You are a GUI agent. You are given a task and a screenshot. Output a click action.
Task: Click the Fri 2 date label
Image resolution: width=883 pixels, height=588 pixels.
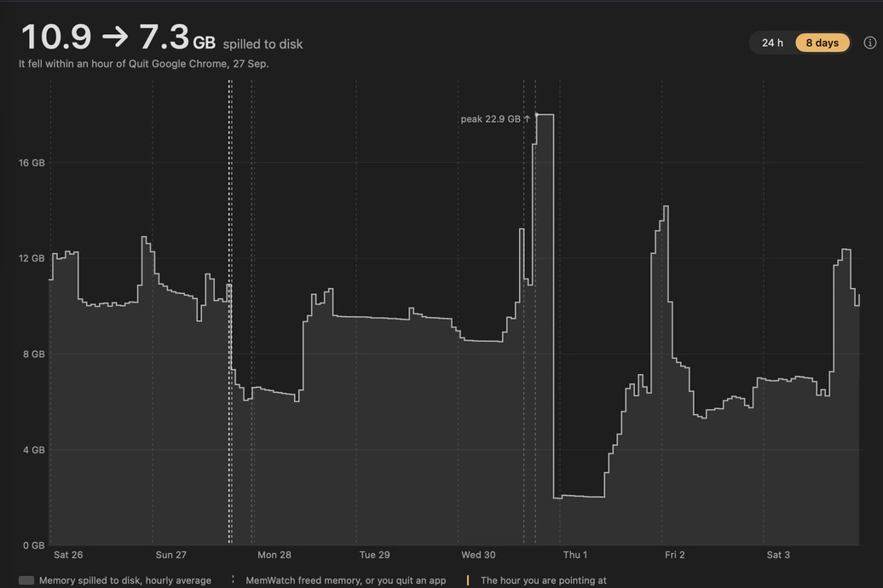(675, 555)
